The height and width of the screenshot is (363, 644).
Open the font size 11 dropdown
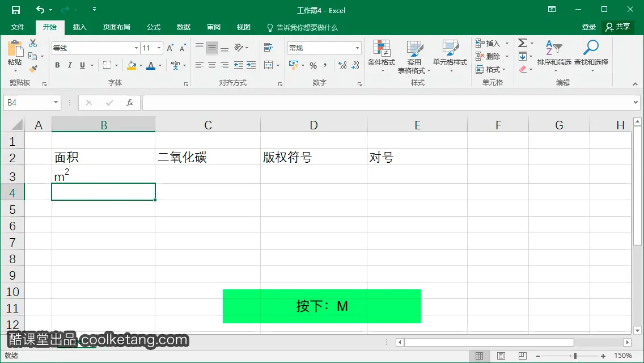[x=159, y=48]
